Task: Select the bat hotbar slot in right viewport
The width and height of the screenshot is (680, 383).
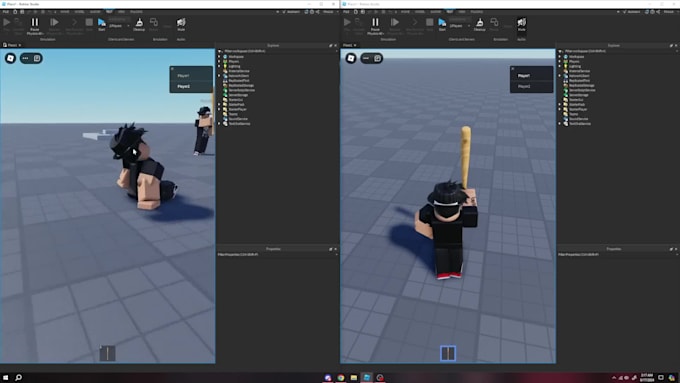Action: click(448, 353)
